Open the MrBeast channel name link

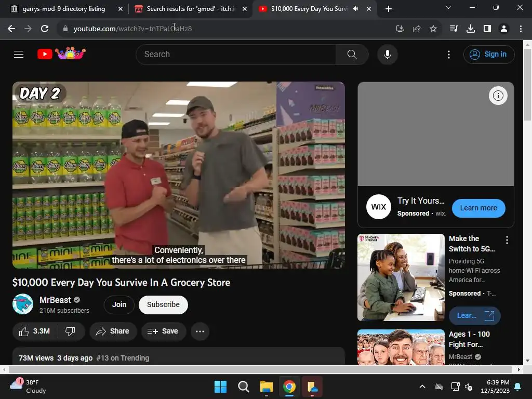(55, 300)
